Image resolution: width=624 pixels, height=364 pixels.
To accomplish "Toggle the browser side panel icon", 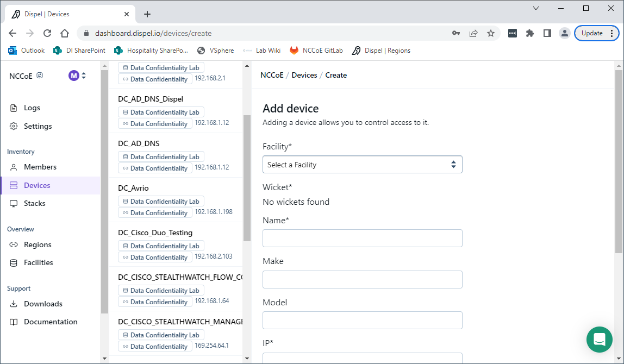I will coord(547,33).
